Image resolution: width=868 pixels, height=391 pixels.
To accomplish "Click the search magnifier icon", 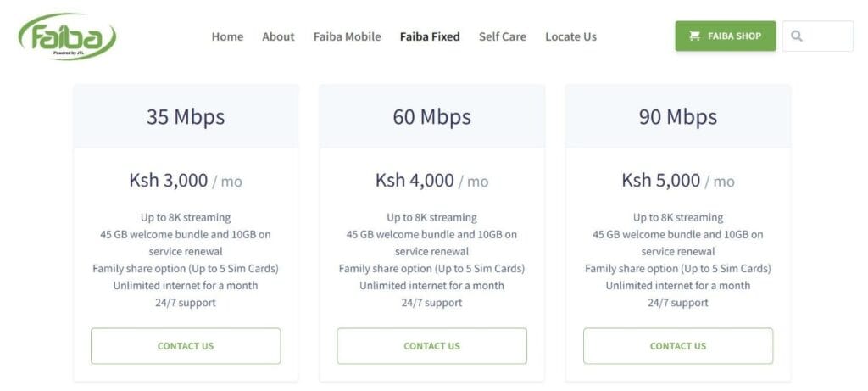I will (797, 36).
